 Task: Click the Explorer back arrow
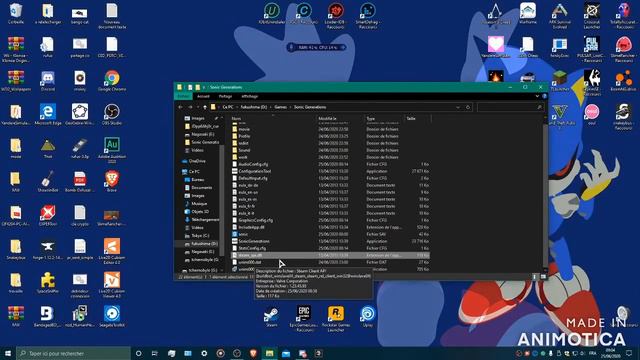tap(181, 107)
